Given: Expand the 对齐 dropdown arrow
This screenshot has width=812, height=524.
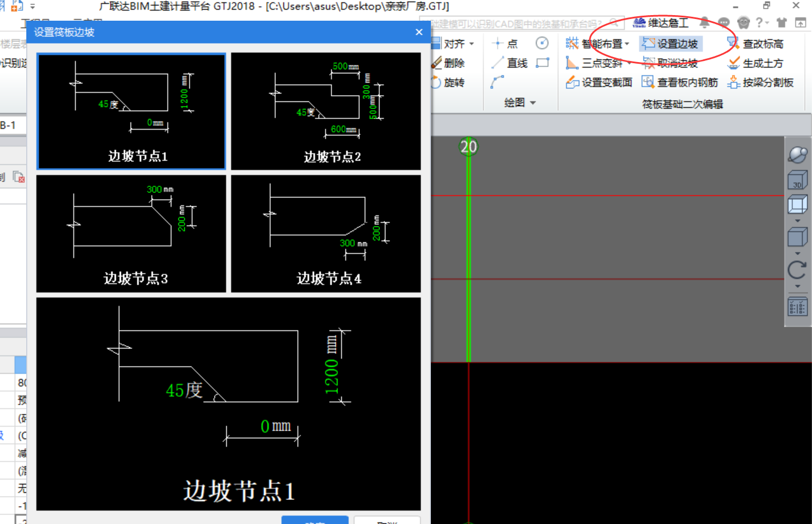Looking at the screenshot, I should point(472,44).
